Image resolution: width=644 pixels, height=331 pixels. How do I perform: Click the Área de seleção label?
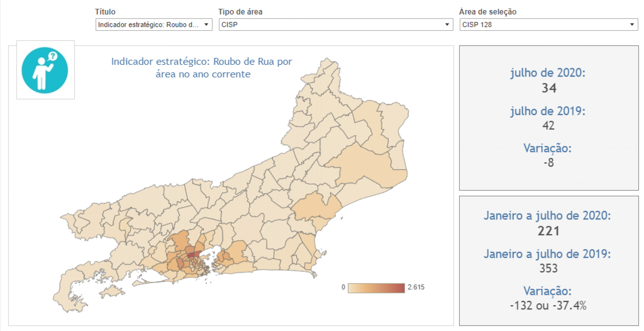pyautogui.click(x=487, y=12)
